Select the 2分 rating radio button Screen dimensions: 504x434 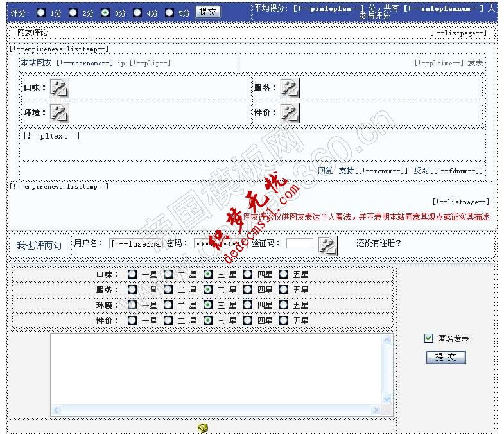73,13
